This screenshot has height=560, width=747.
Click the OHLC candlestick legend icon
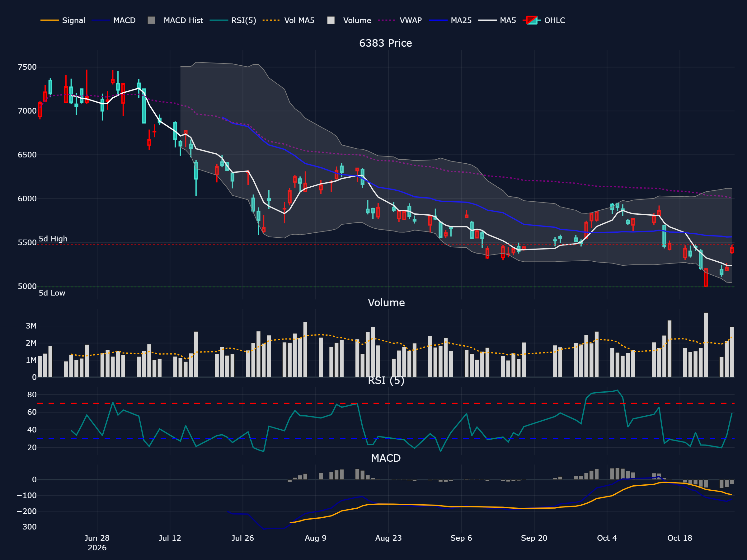532,20
